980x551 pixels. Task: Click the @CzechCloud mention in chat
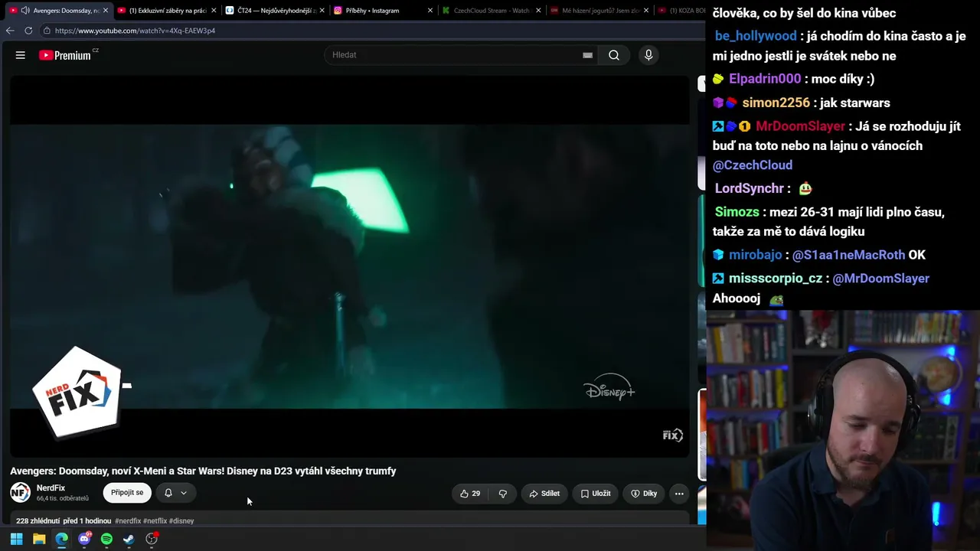753,165
